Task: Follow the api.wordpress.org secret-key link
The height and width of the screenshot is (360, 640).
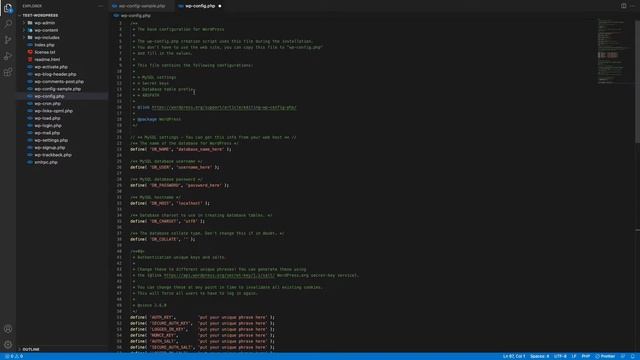Action: [219, 276]
